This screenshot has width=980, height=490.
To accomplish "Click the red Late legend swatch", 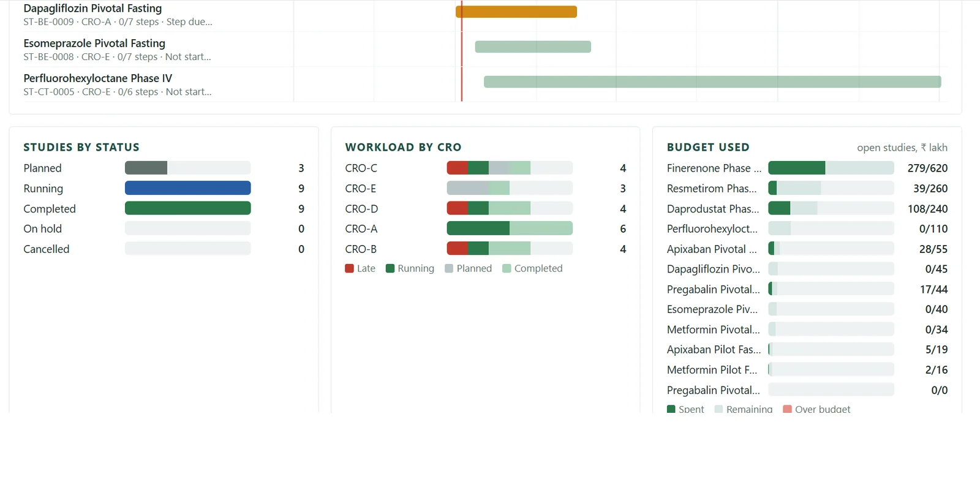I will click(x=350, y=268).
